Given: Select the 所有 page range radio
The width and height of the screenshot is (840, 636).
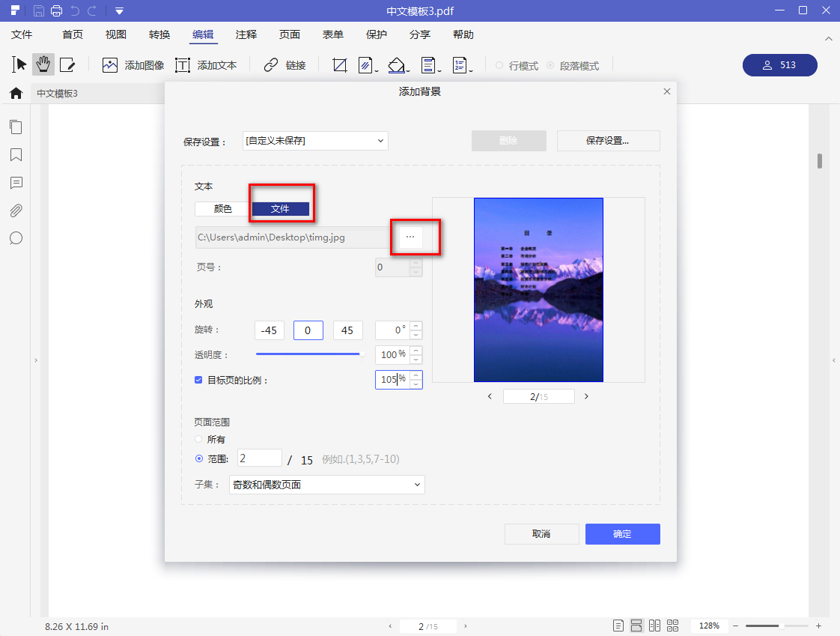Looking at the screenshot, I should (x=198, y=439).
